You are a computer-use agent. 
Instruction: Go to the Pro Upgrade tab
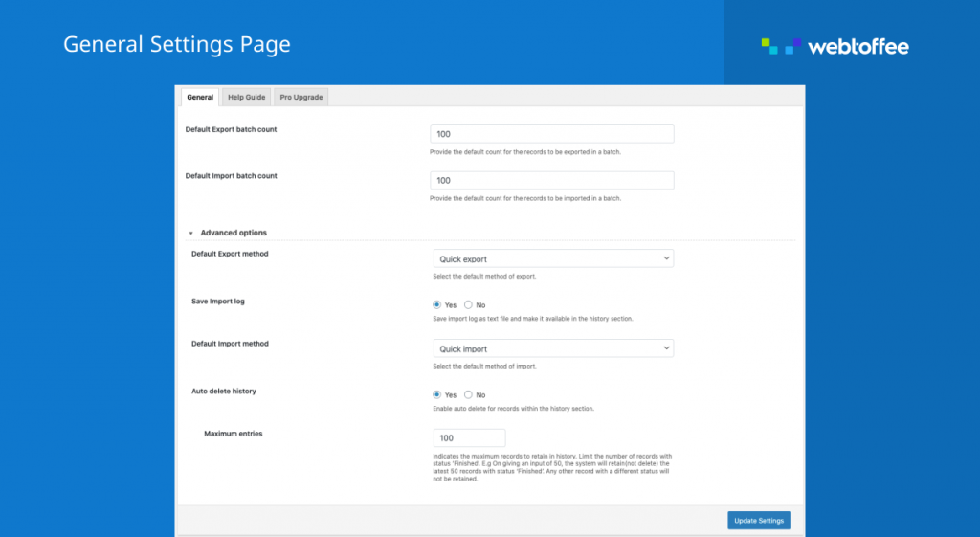301,97
